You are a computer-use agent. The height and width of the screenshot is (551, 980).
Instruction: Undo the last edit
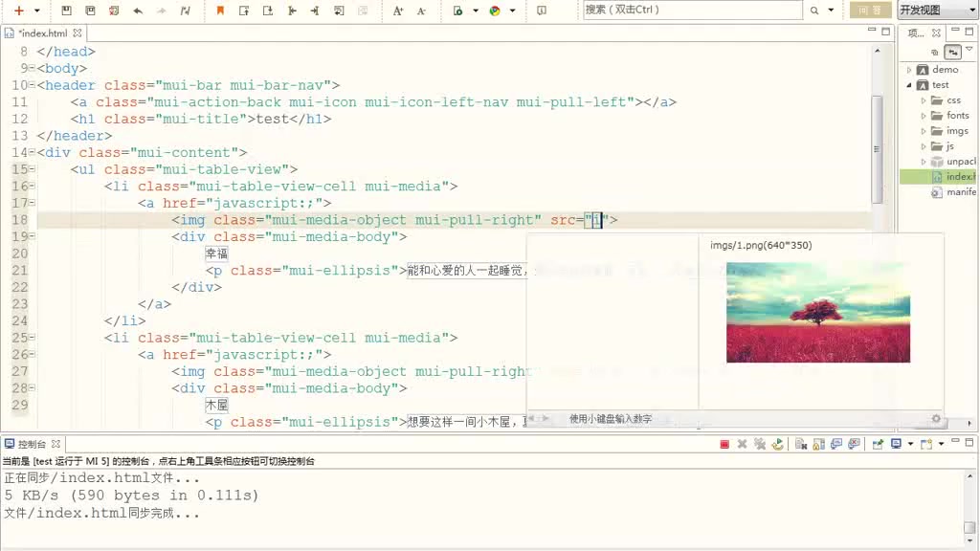coord(139,11)
